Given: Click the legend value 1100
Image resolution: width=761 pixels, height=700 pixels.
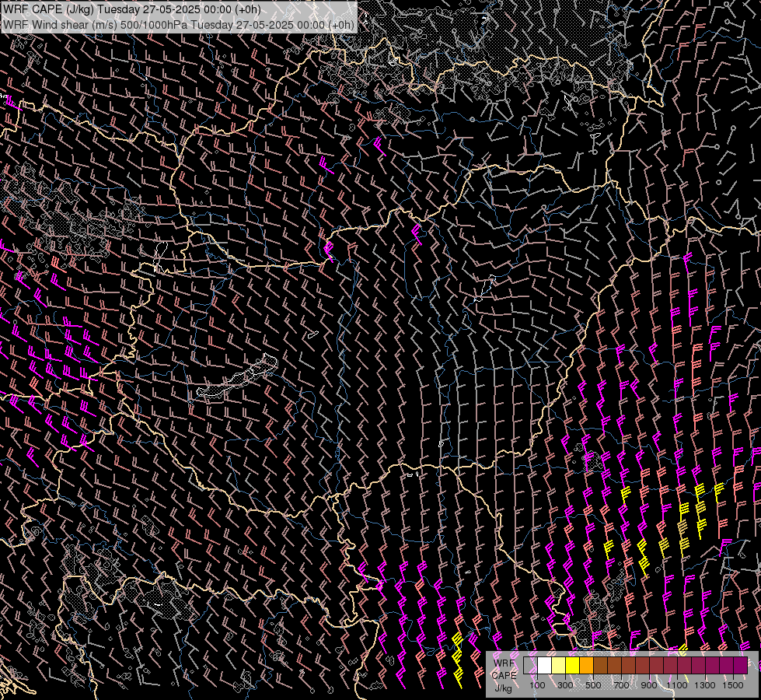Looking at the screenshot, I should click(677, 685).
